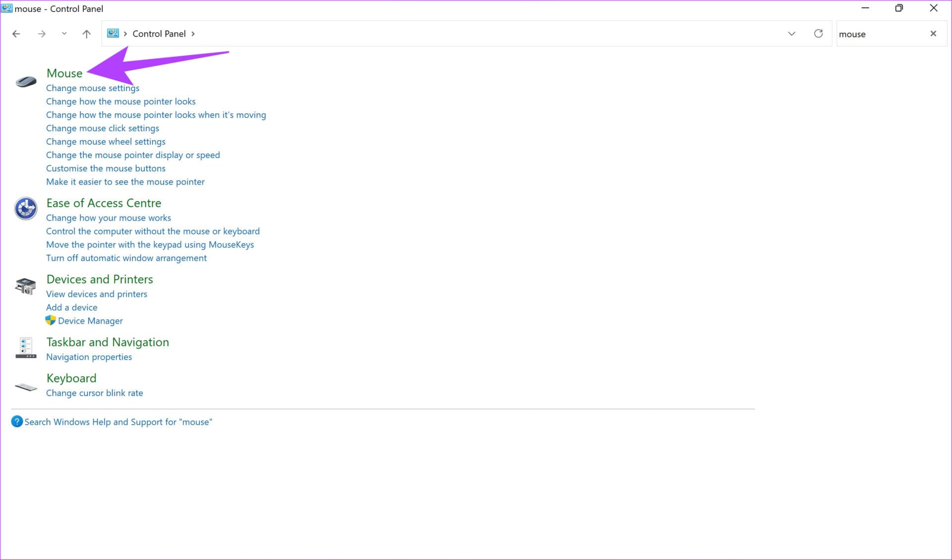Close the Control Panel window

(x=933, y=8)
